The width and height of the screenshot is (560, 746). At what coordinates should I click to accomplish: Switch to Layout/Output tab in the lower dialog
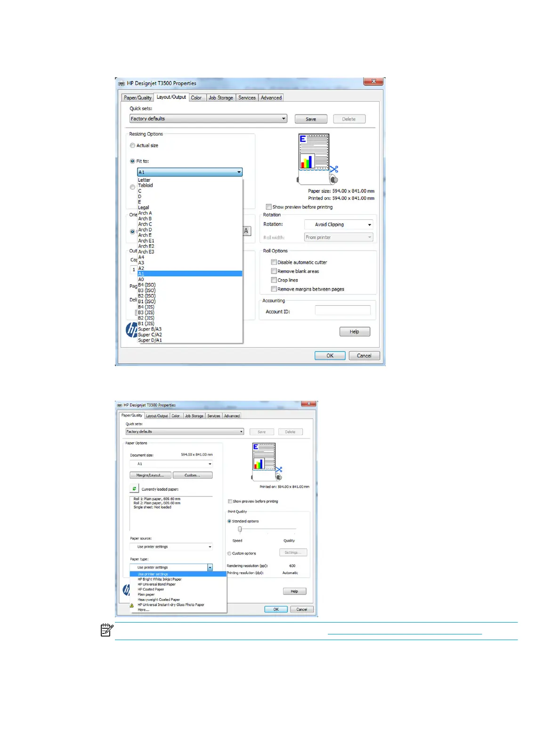click(157, 416)
